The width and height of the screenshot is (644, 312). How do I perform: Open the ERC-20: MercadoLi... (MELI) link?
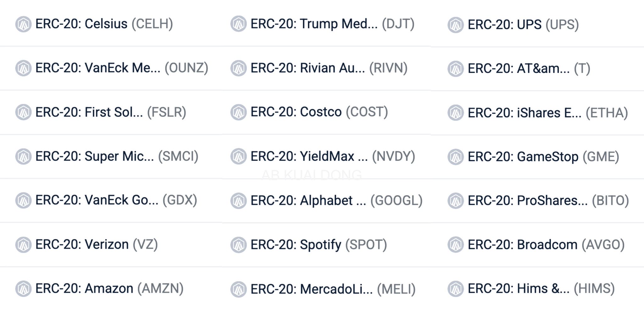click(333, 289)
